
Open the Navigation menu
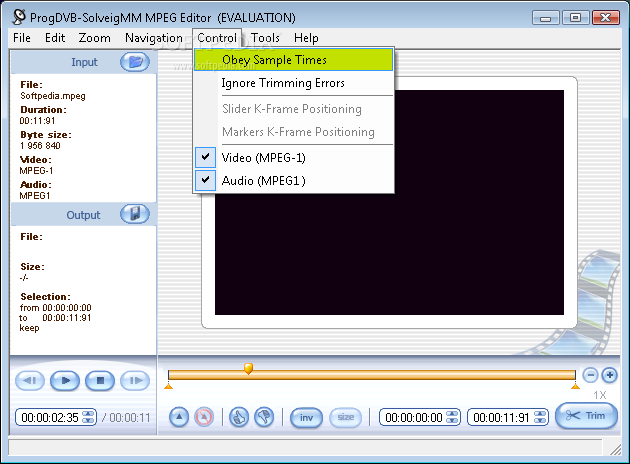[154, 38]
